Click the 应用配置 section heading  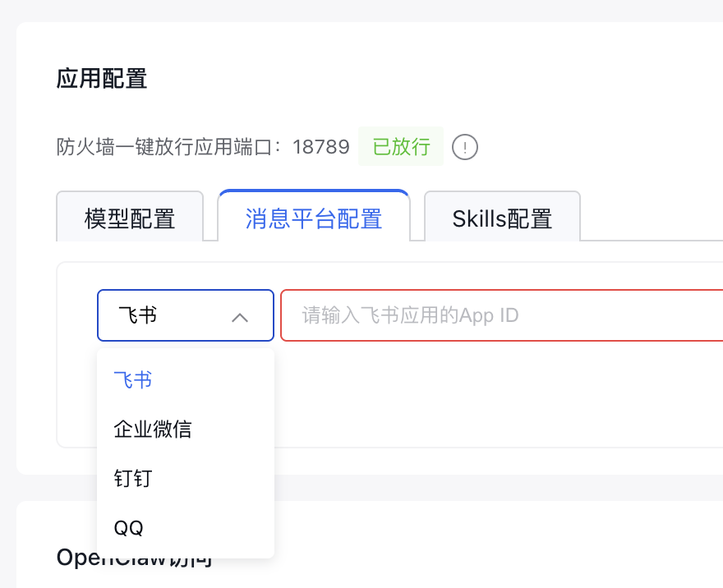coord(102,79)
